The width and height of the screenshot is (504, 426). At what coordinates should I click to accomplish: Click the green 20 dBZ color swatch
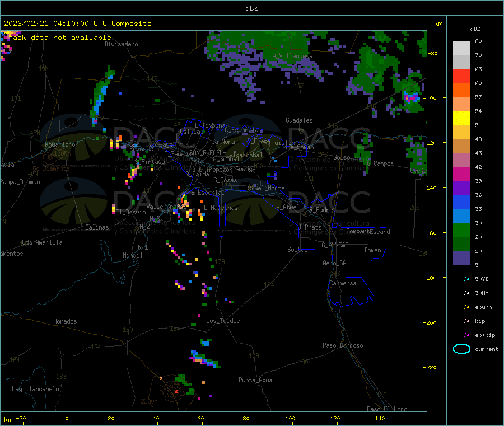(x=461, y=230)
